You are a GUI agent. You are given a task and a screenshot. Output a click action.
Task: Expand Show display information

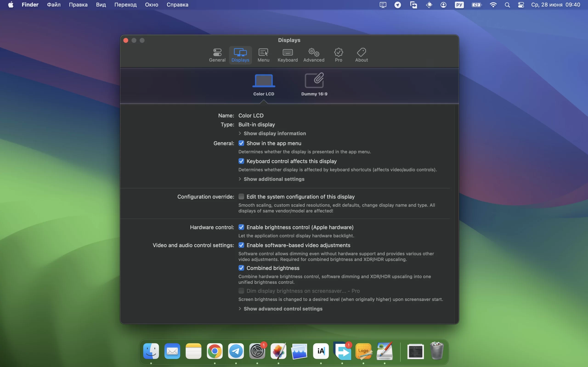pos(274,133)
